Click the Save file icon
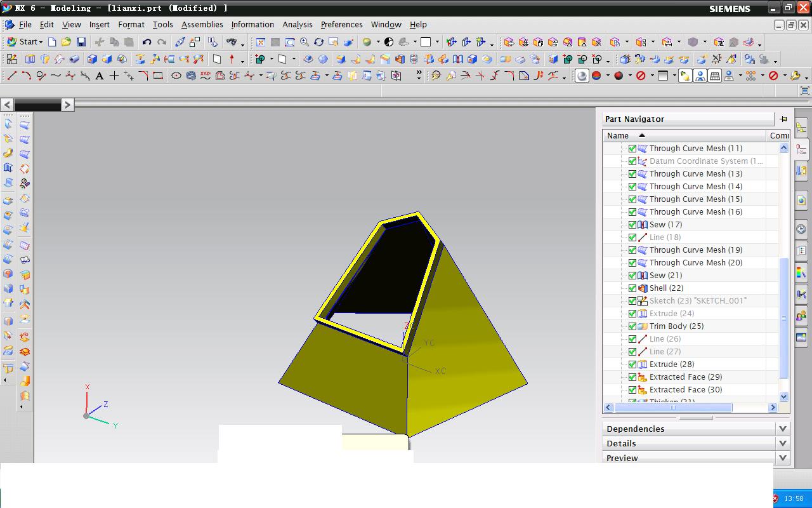This screenshot has width=812, height=508. [81, 42]
